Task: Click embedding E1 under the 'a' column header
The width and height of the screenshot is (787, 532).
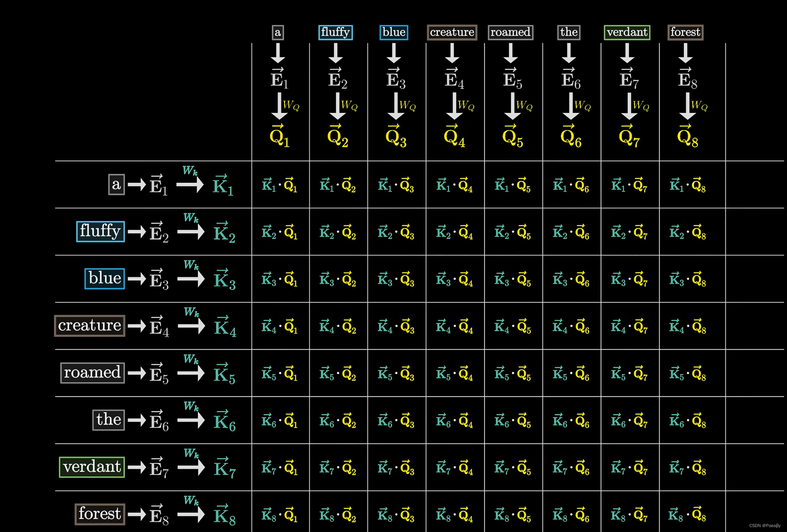Action: point(279,78)
